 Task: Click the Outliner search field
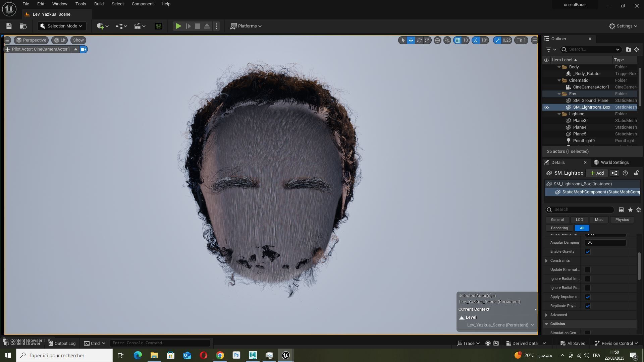591,50
